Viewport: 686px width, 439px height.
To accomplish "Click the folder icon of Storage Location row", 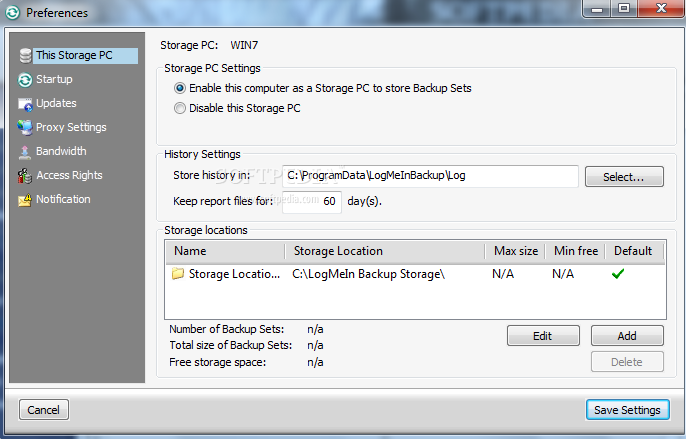I will (178, 274).
